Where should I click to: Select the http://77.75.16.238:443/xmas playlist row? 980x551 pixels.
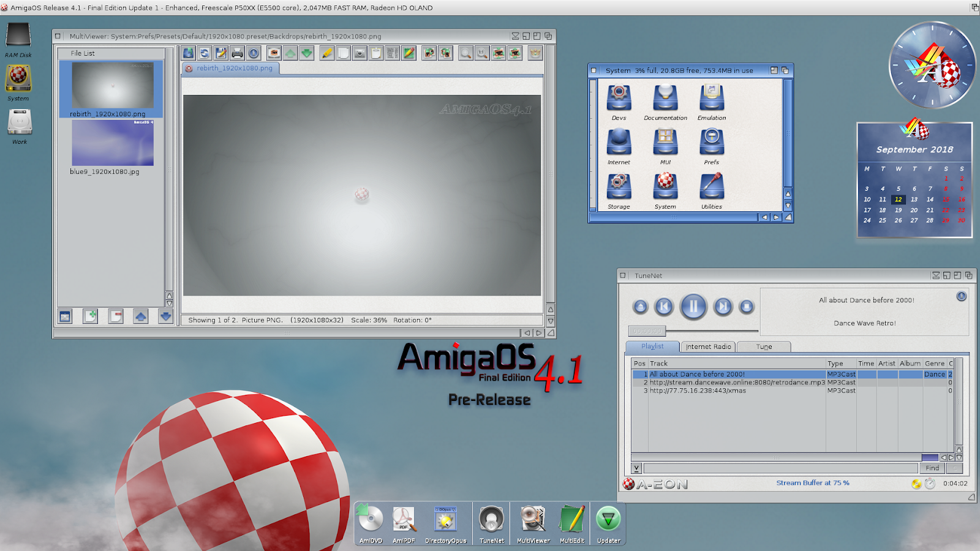pyautogui.click(x=792, y=391)
